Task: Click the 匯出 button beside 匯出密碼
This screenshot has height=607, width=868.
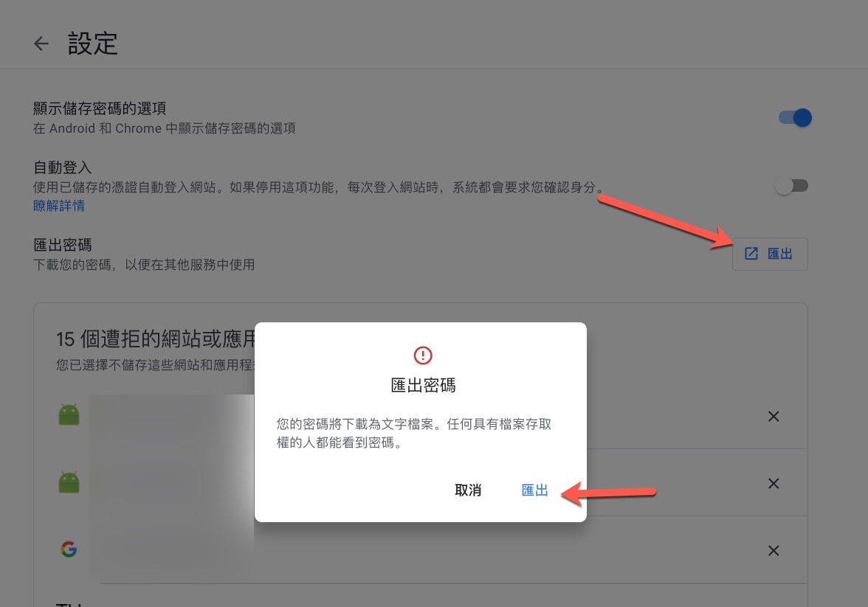Action: click(x=770, y=254)
